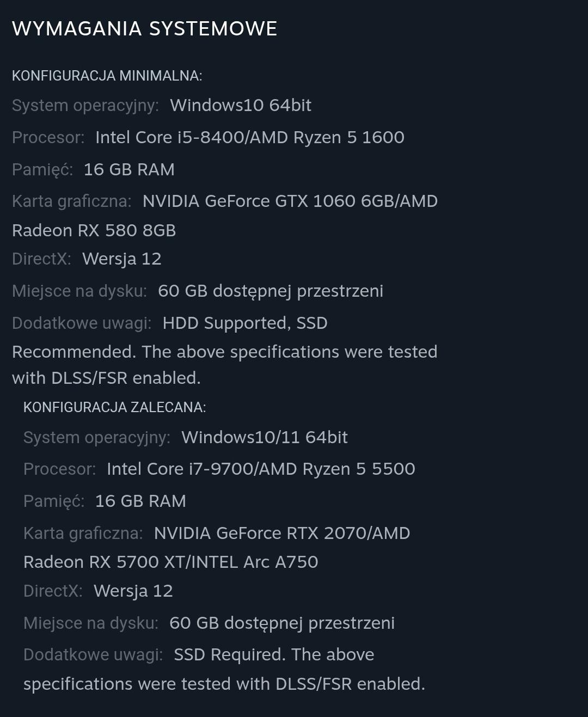Click the minimum 60 GB dostępnej przestrzeni text
The height and width of the screenshot is (717, 588).
[270, 291]
